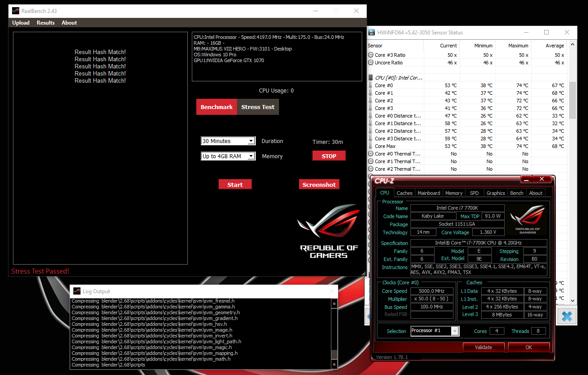The height and width of the screenshot is (375, 588).
Task: Click the RealBench ROG logo title bar icon
Action: pyautogui.click(x=15, y=11)
